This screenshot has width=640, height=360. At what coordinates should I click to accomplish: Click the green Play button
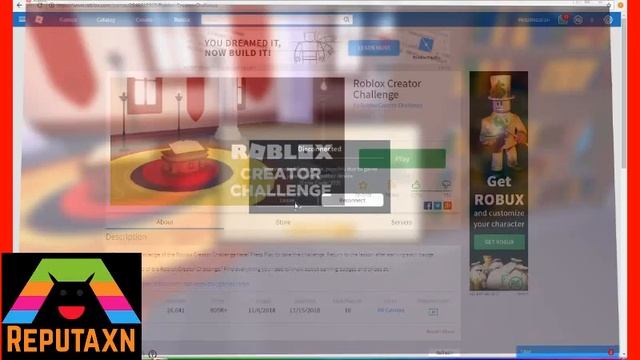point(402,159)
